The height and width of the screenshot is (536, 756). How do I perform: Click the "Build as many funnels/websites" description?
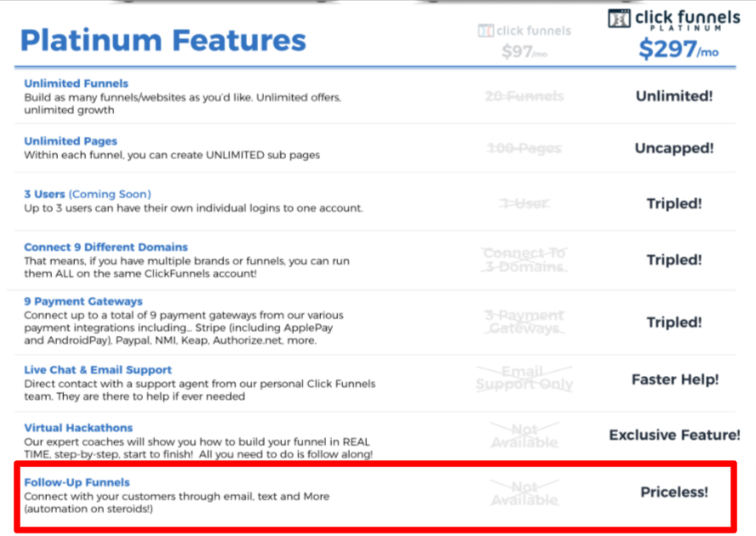(x=183, y=104)
